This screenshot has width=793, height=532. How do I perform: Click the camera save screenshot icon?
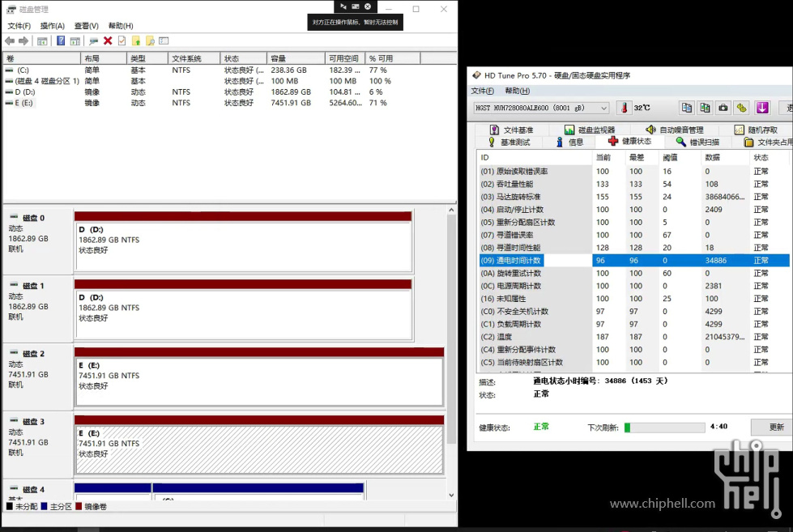(x=723, y=108)
